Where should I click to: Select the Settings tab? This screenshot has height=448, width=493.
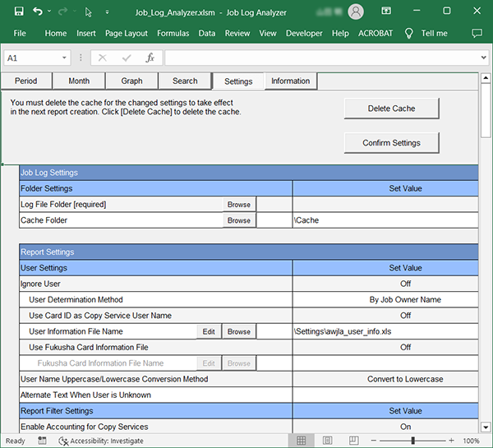(238, 81)
